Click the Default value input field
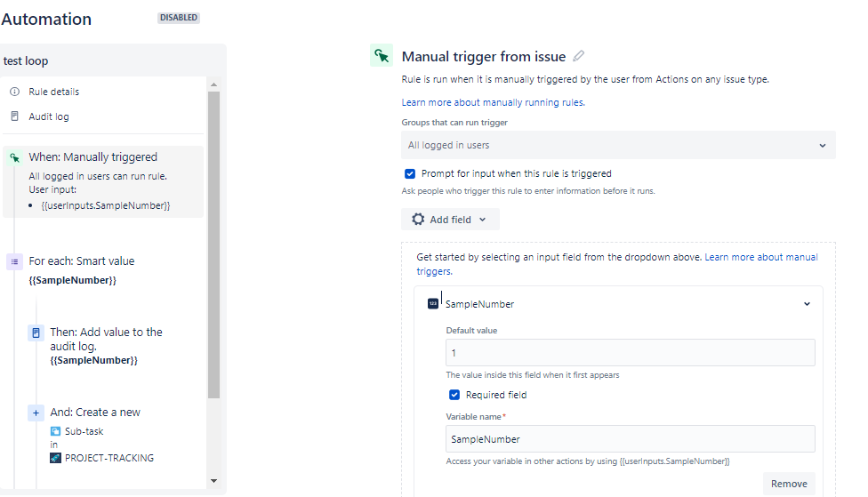This screenshot has width=868, height=497. point(631,353)
